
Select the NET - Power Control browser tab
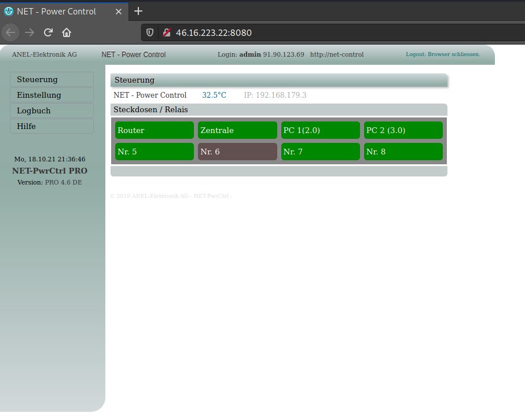64,12
